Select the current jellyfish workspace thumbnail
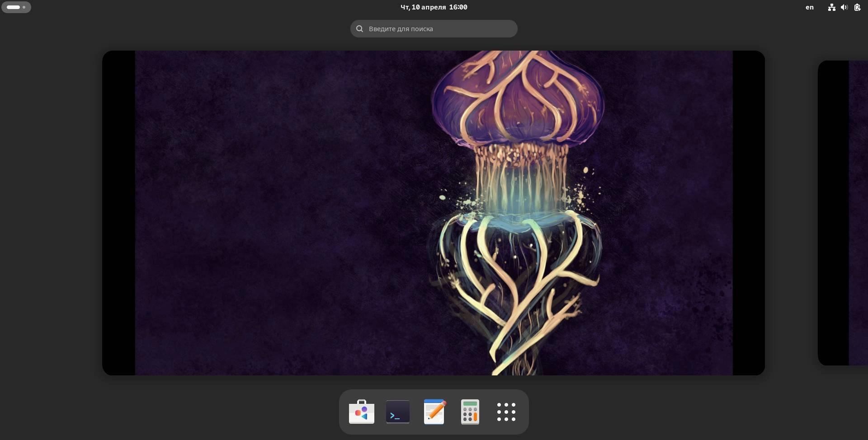This screenshot has width=868, height=440. pyautogui.click(x=434, y=213)
